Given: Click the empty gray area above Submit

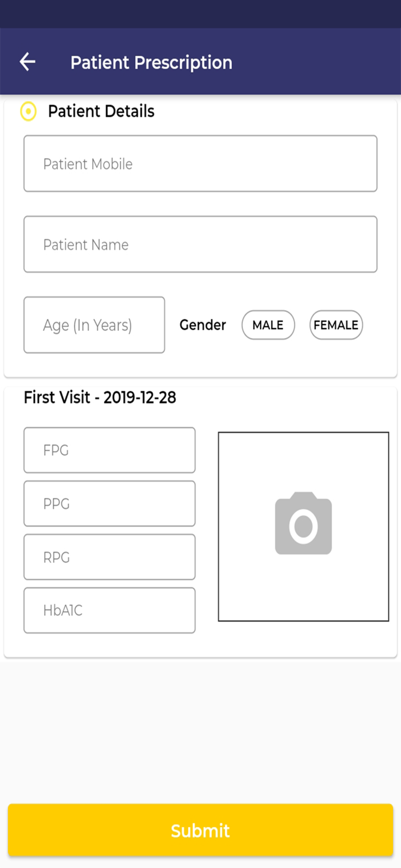Looking at the screenshot, I should pyautogui.click(x=200, y=729).
